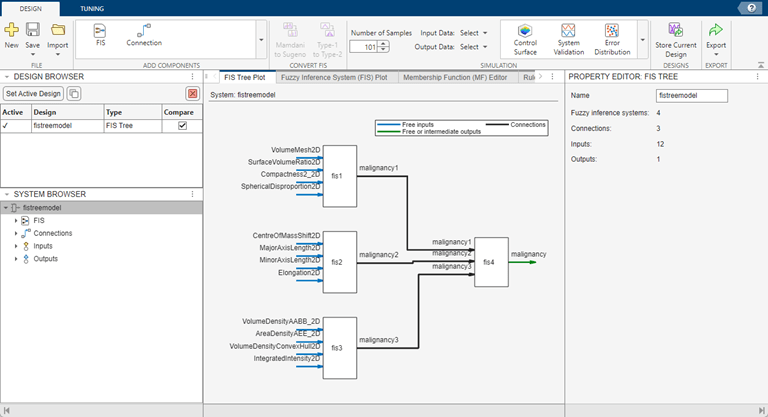
Task: Switch to the Tuning tab
Action: click(91, 7)
